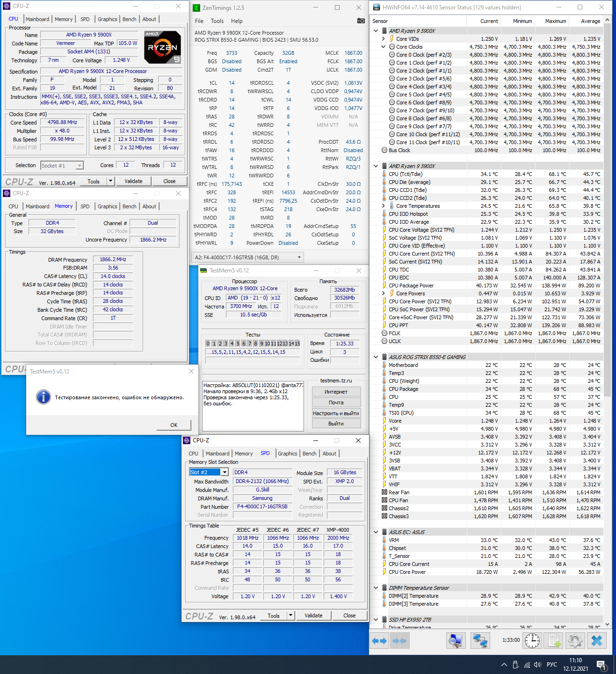Open the volume speaker tray icon
616x674 pixels.
pos(537,665)
